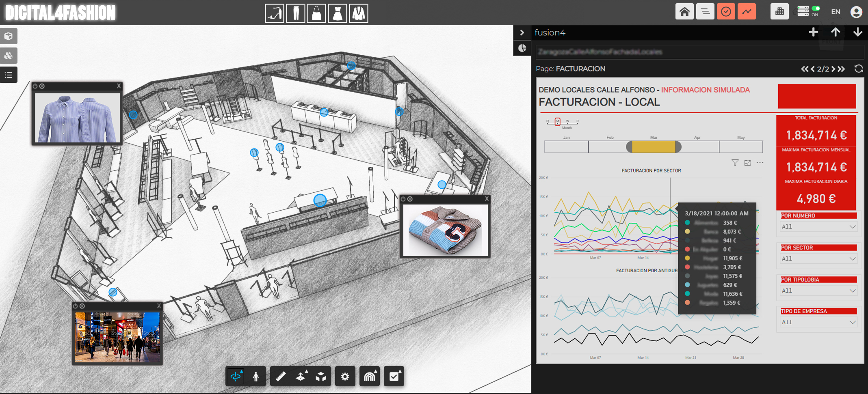The height and width of the screenshot is (394, 868).
Task: Select the handbag category icon
Action: pos(316,13)
